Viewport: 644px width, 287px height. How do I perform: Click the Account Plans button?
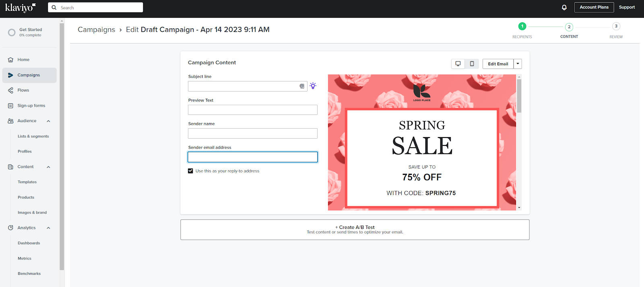click(594, 7)
